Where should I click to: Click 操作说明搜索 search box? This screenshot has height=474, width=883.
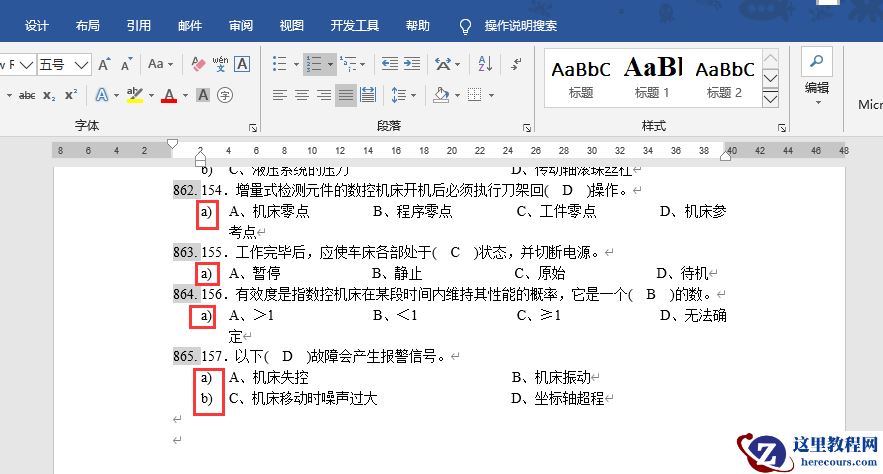(520, 25)
